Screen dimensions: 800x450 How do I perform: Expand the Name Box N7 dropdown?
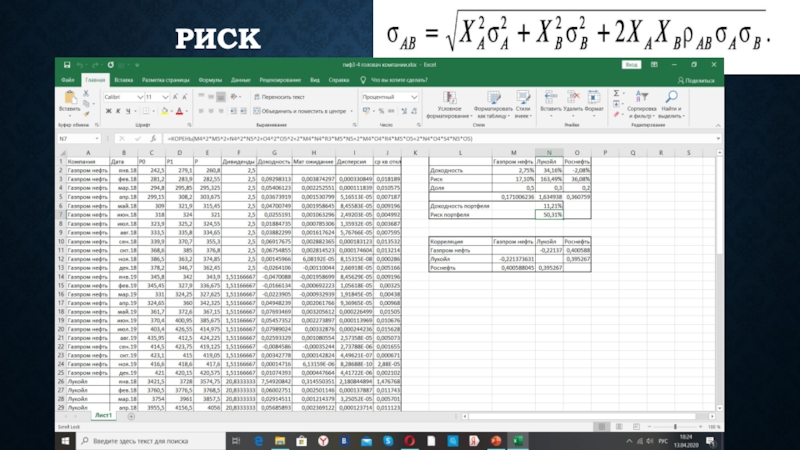(x=96, y=138)
